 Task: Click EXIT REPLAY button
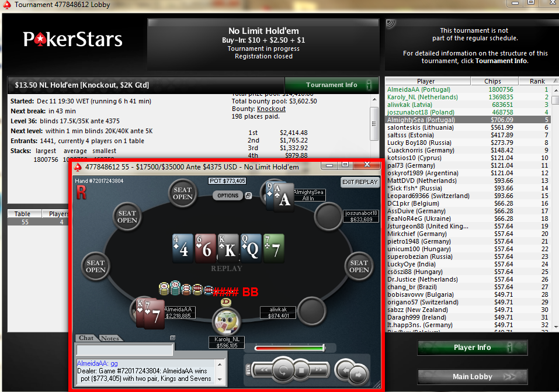[360, 182]
